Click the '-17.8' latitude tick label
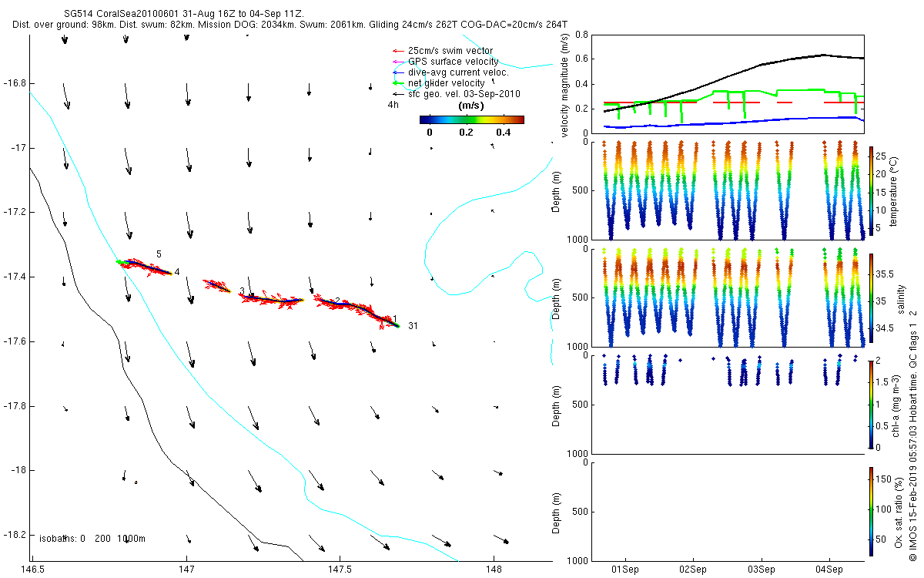924x578 pixels. click(14, 405)
